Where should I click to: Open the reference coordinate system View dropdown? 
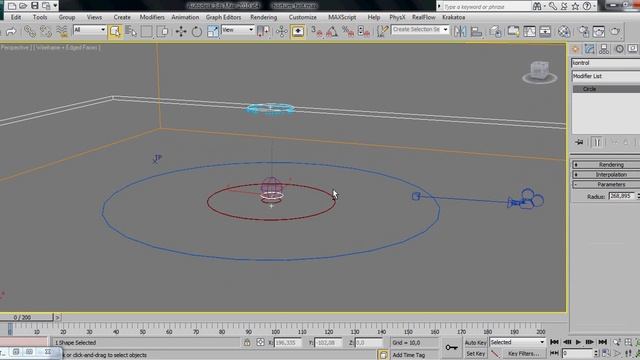tap(238, 30)
